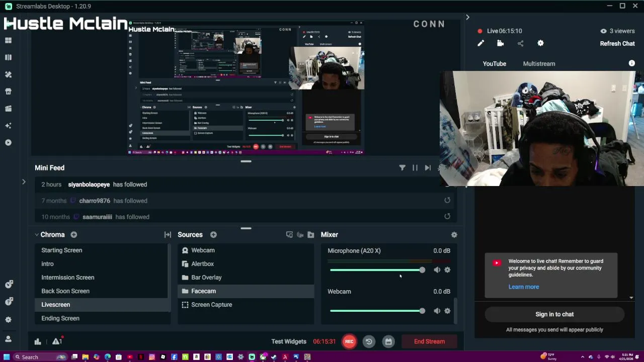This screenshot has width=644, height=362.
Task: Open the sparkles icon in the sidebar
Action: click(8, 126)
